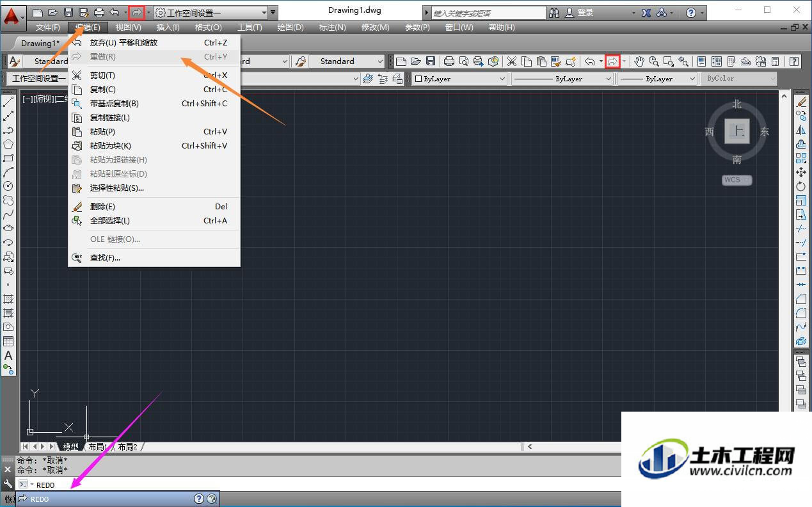Click the binoculars search icon
The width and height of the screenshot is (812, 507).
tap(554, 13)
